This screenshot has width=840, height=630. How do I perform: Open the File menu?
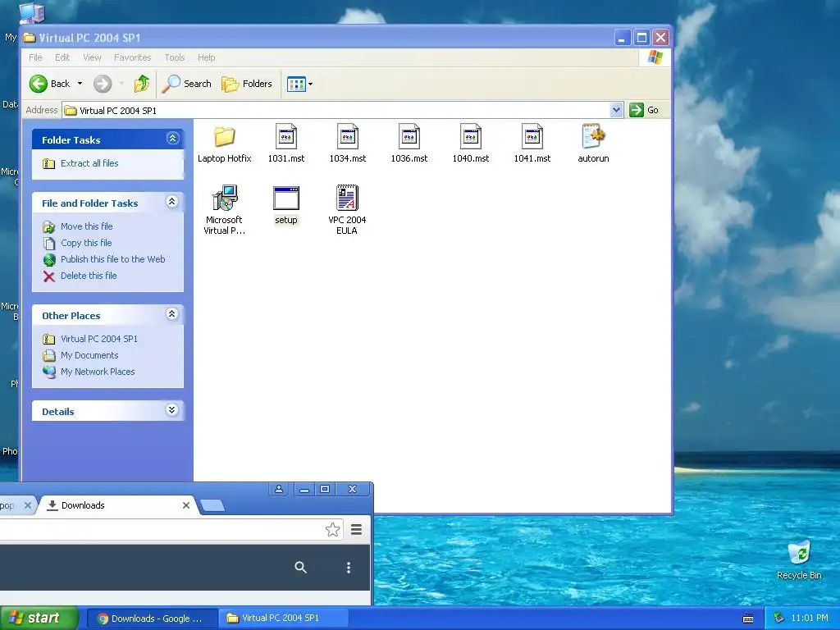coord(35,57)
